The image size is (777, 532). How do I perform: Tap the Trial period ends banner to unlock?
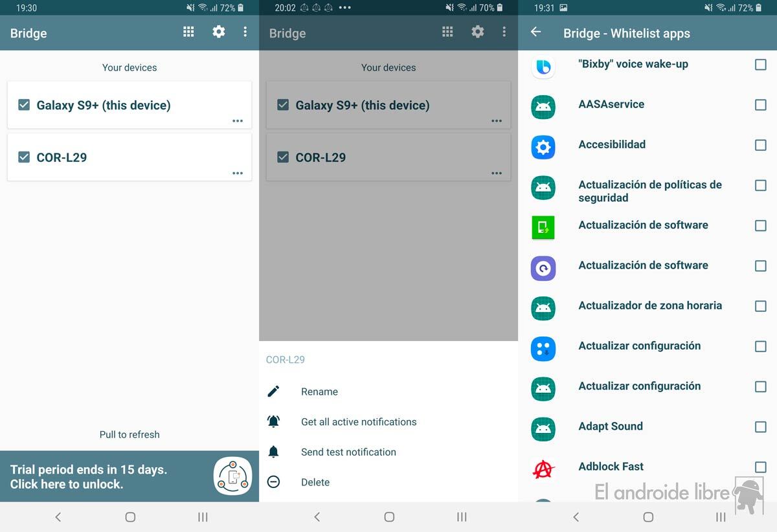pyautogui.click(x=110, y=477)
